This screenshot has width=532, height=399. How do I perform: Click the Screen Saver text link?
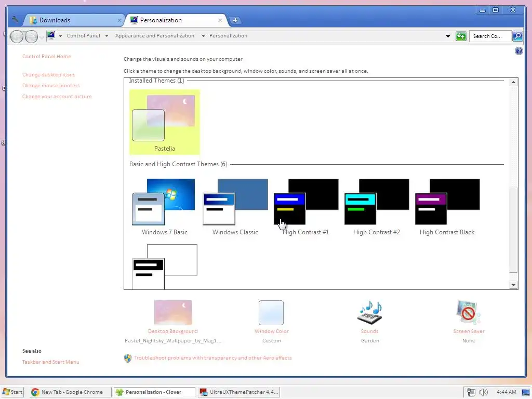pyautogui.click(x=469, y=331)
